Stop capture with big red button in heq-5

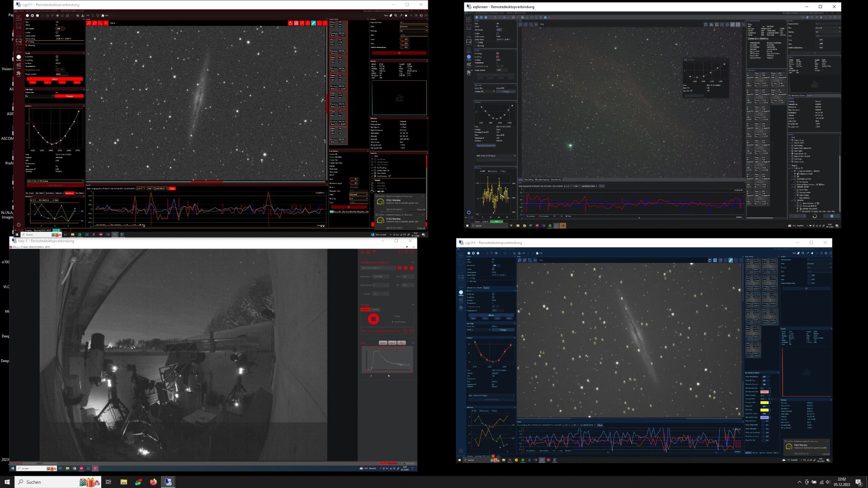pos(373,319)
